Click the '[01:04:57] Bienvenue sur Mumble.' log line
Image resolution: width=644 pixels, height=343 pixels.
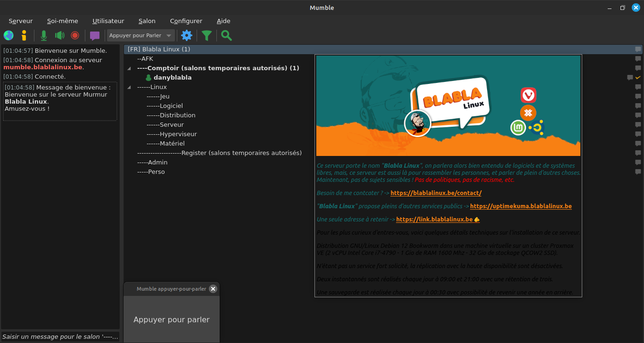55,50
